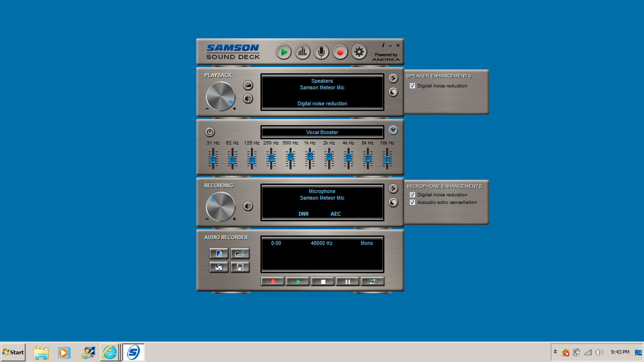Adjust the 8k Hz equalizer slider
This screenshot has width=644, height=362.
click(368, 158)
